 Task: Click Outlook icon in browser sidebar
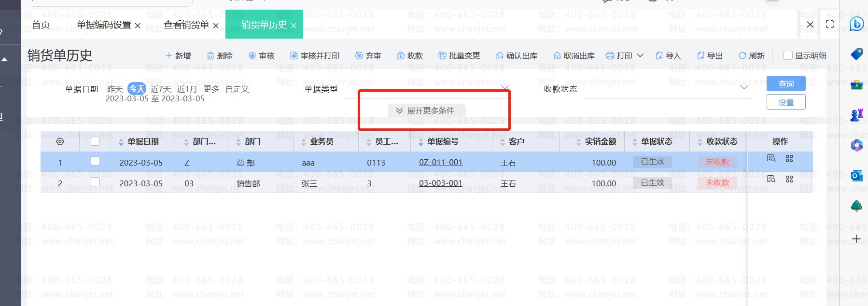click(x=856, y=176)
